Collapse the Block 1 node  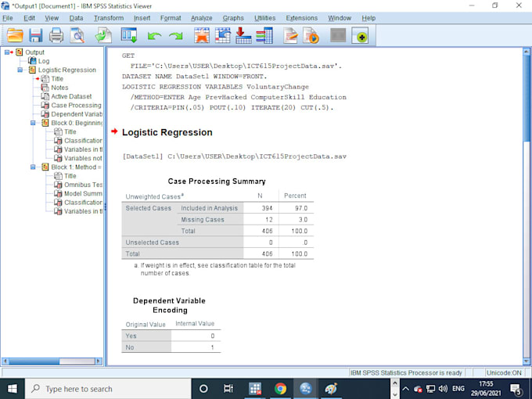click(33, 167)
